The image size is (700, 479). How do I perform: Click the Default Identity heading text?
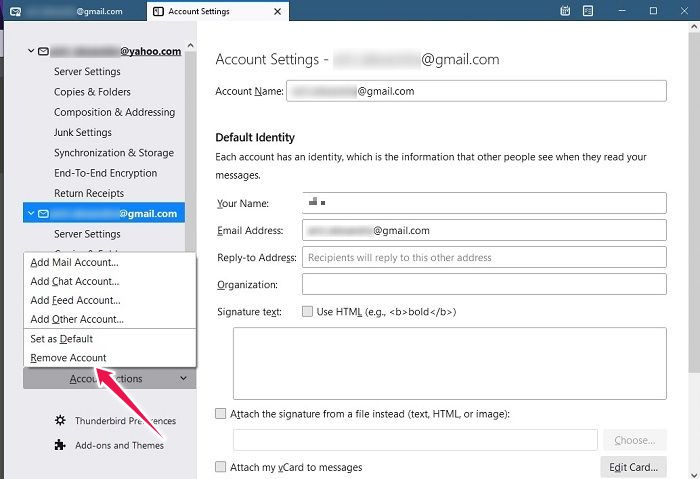255,137
